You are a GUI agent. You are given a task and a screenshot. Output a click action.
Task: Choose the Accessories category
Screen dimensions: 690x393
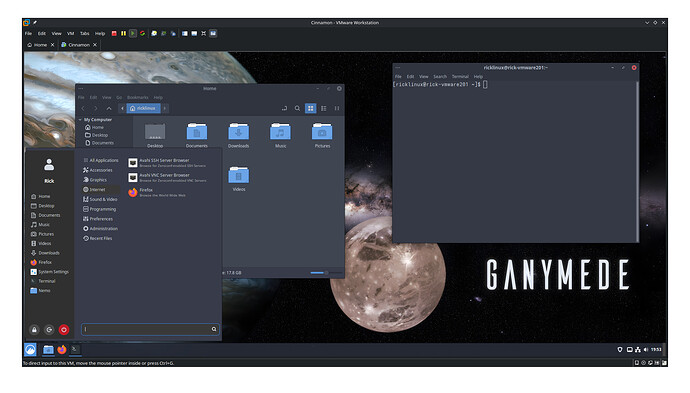pyautogui.click(x=98, y=170)
